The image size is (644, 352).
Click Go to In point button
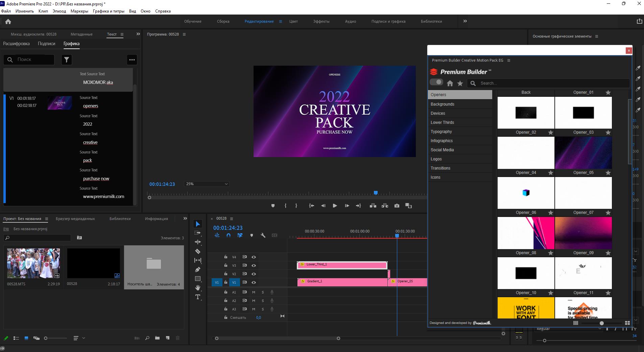tap(311, 206)
